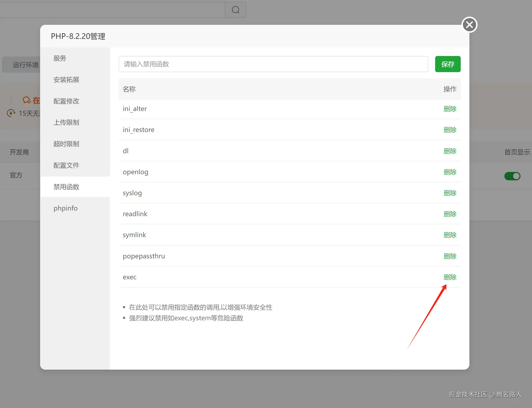
Task: Go to the 上传限制 tab
Action: (66, 123)
